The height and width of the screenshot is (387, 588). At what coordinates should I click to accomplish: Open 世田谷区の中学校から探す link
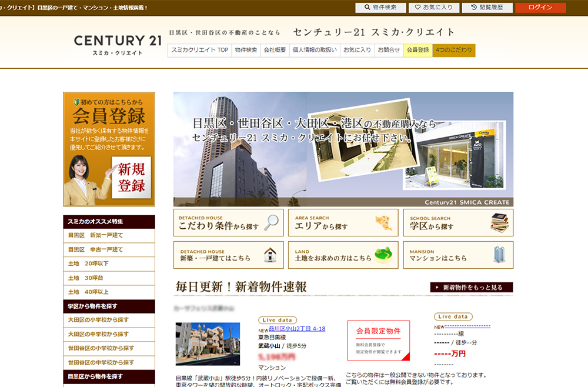point(109,363)
